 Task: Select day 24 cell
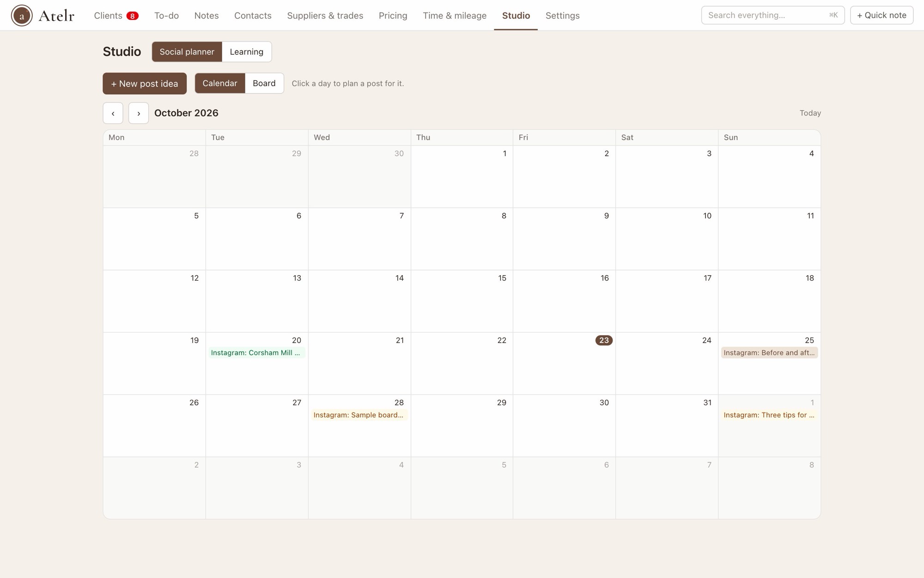[x=667, y=363]
